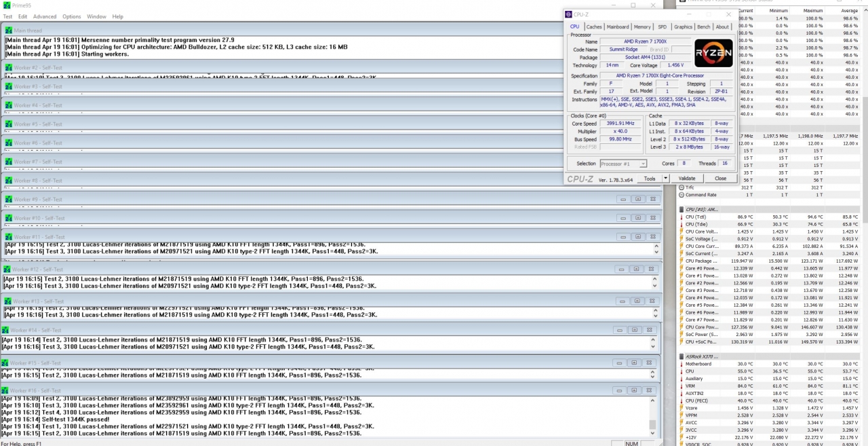This screenshot has height=446, width=868.
Task: Click the Worker #12 scroll down arrow
Action: pos(656,286)
